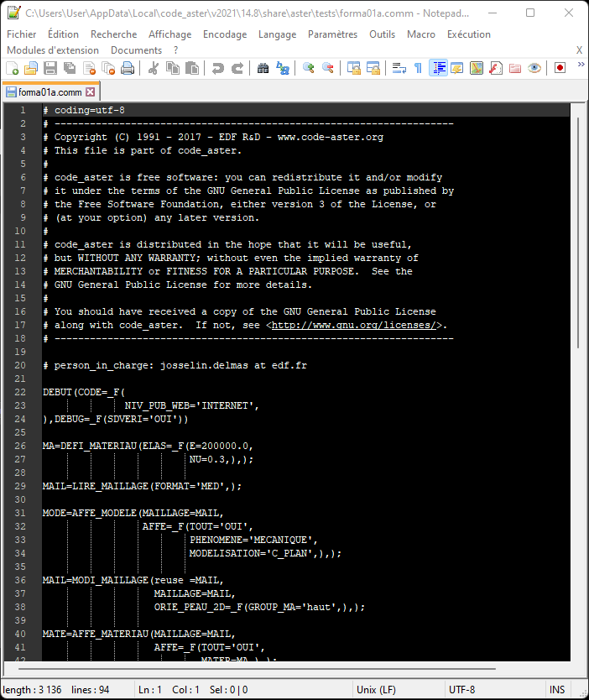Open the Recherche menu
The width and height of the screenshot is (589, 700).
point(114,34)
